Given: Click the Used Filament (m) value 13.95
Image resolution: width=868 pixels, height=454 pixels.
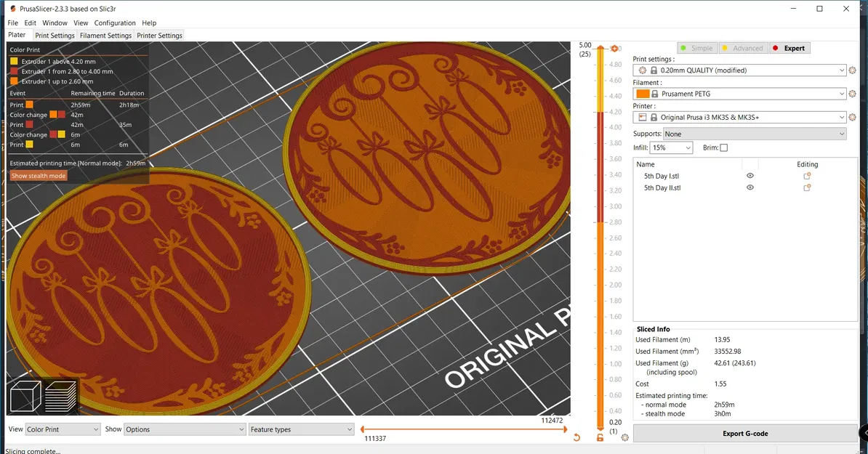Looking at the screenshot, I should click(722, 339).
